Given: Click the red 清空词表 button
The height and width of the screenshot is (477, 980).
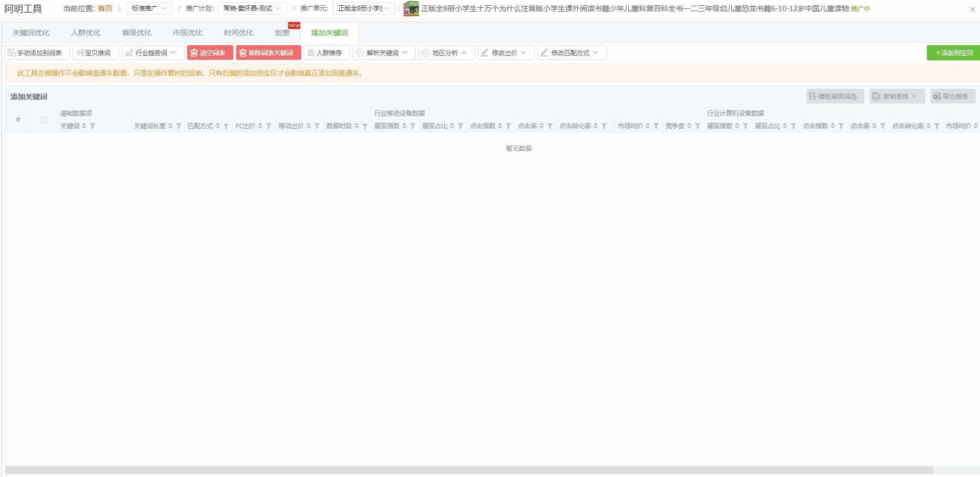Looking at the screenshot, I should pos(210,53).
